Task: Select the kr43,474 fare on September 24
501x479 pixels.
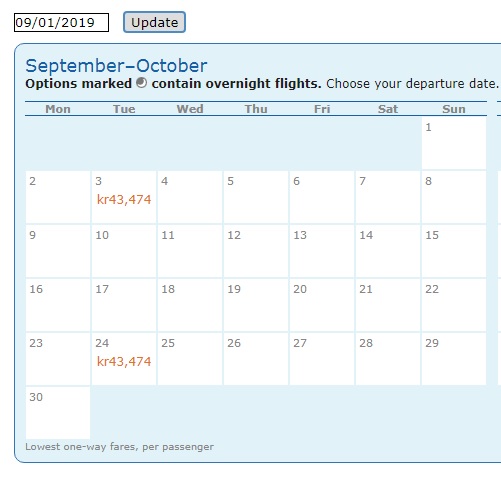Action: (124, 361)
